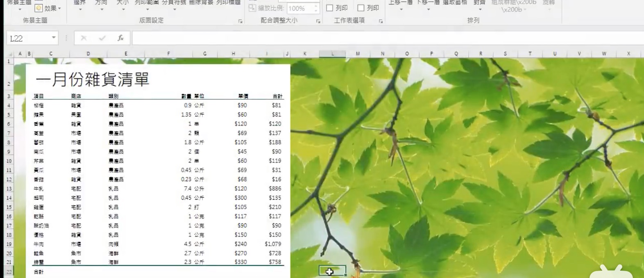Click the 效果 theme effects icon
The image size is (644, 278).
coord(39,8)
